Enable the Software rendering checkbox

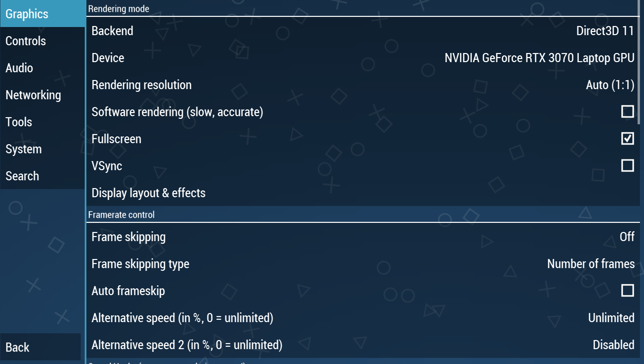point(627,111)
